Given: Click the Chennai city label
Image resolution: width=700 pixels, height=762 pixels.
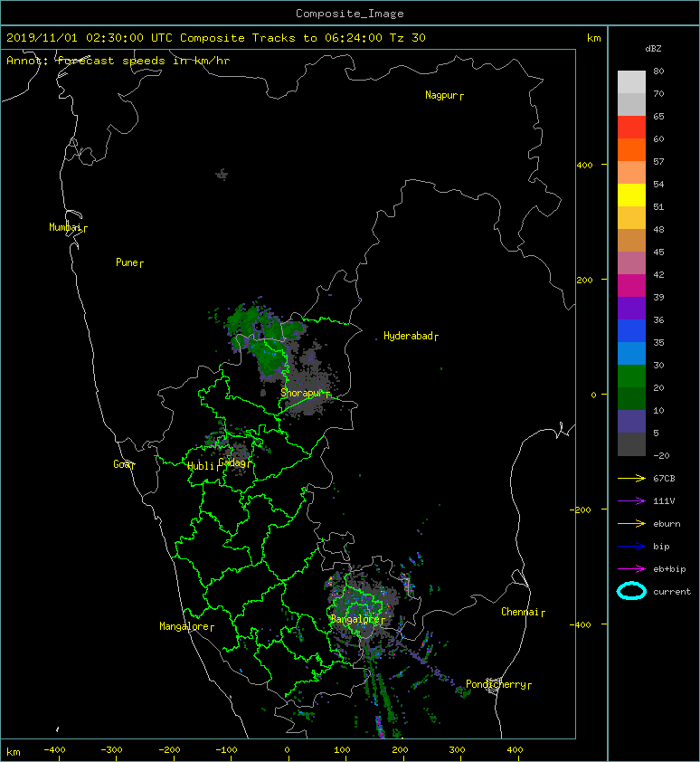Looking at the screenshot, I should (x=523, y=613).
